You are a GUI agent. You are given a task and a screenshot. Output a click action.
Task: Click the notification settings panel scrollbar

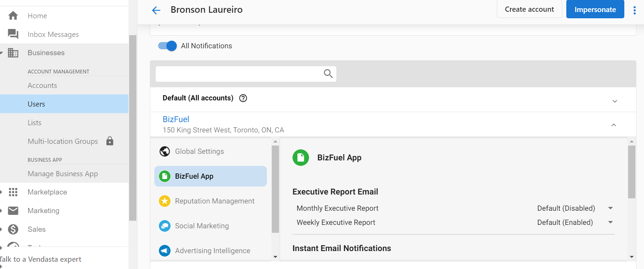click(x=632, y=172)
